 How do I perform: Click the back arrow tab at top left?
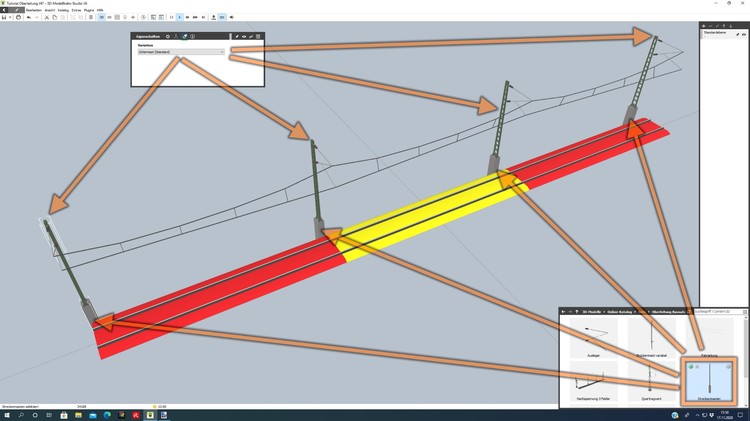[x=4, y=10]
